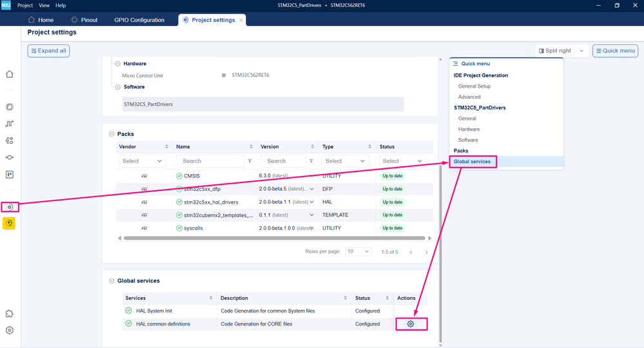Sort packs table by Name column
The height and width of the screenshot is (348, 644).
(x=251, y=146)
